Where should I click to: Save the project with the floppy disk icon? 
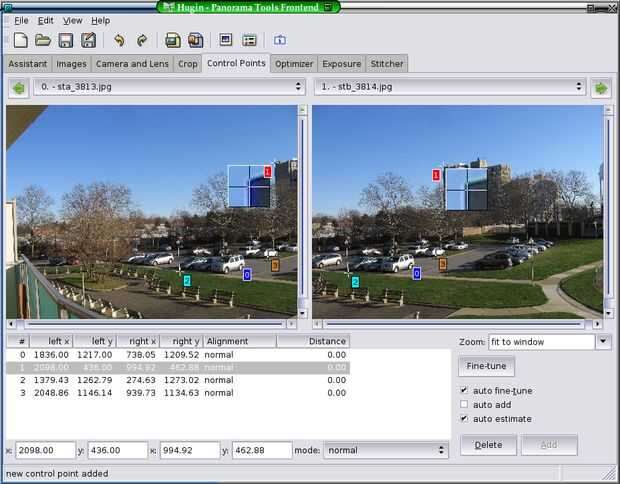tap(66, 40)
